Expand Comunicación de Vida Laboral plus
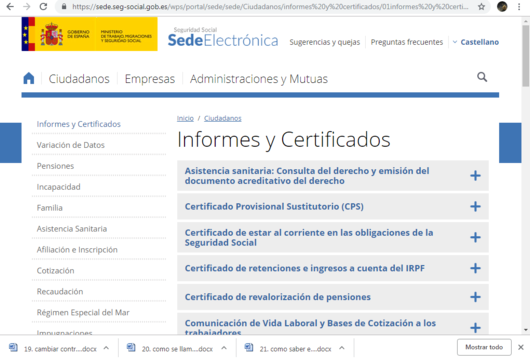The width and height of the screenshot is (530, 360). (x=475, y=328)
